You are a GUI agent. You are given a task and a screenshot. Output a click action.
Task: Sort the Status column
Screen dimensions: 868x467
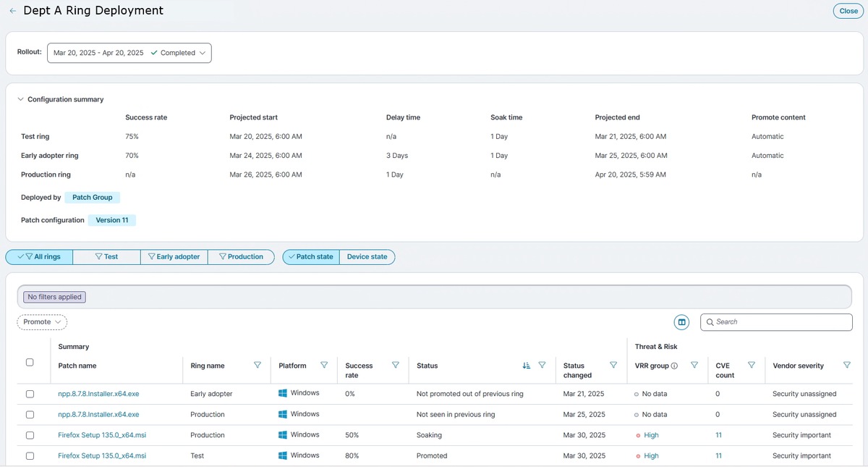pos(527,366)
